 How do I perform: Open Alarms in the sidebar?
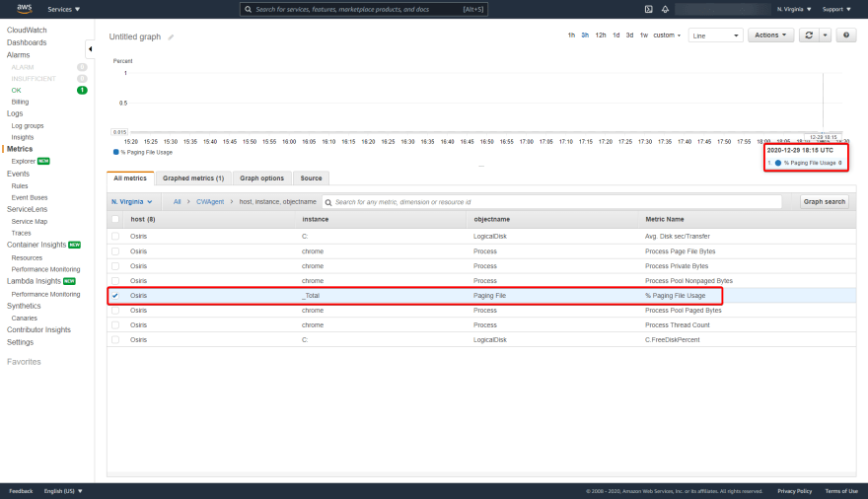pyautogui.click(x=19, y=55)
